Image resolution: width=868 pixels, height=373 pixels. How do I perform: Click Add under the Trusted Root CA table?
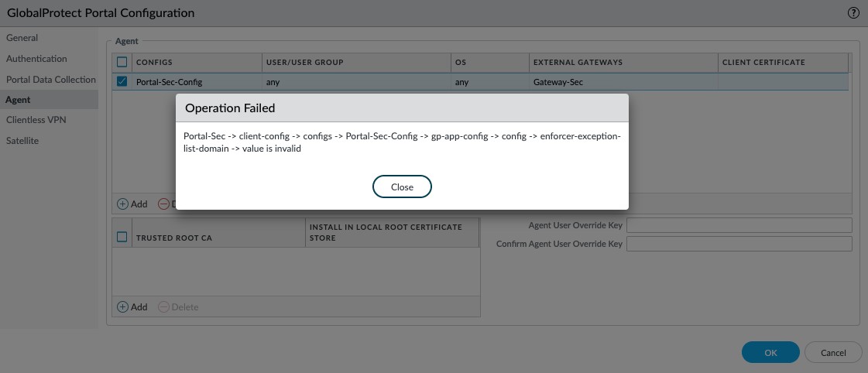(132, 306)
